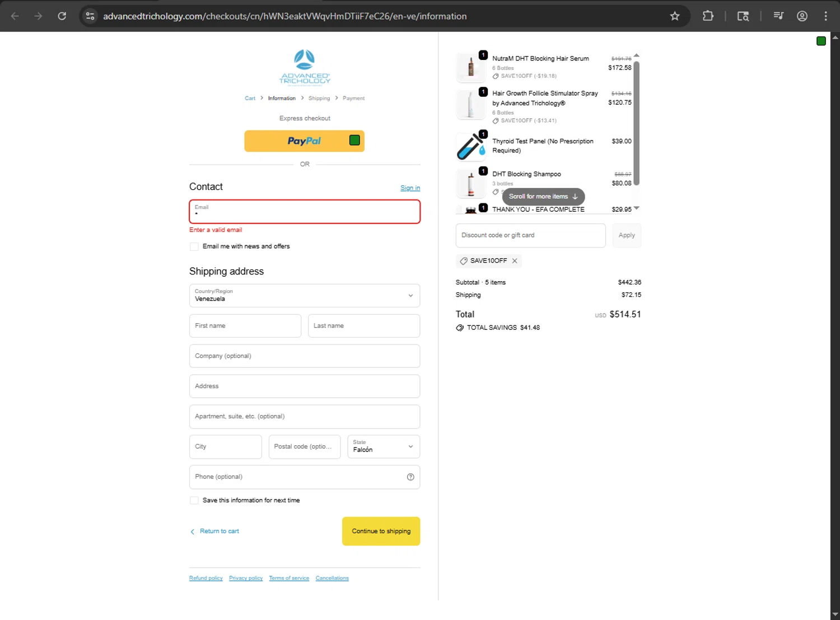Click the down arrow in Scroll for more items

[575, 197]
